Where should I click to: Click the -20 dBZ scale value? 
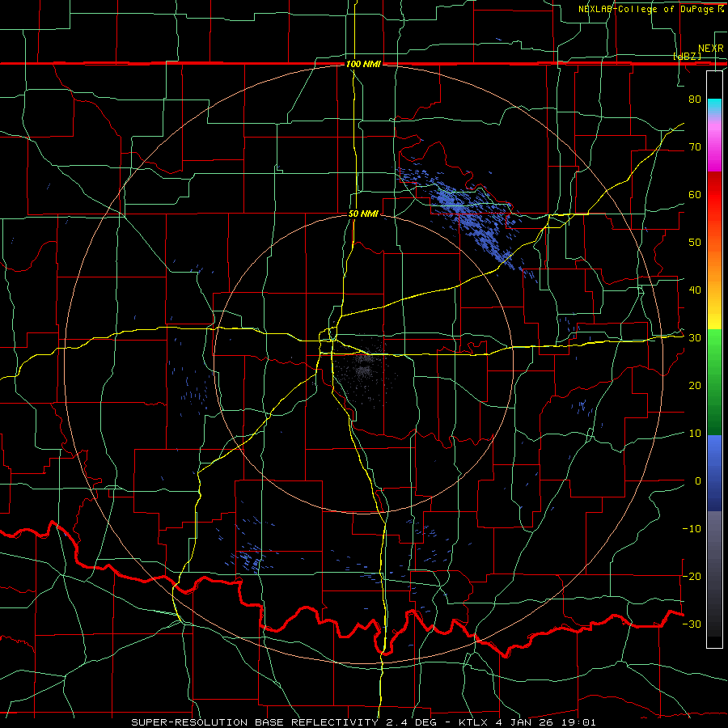tap(692, 576)
